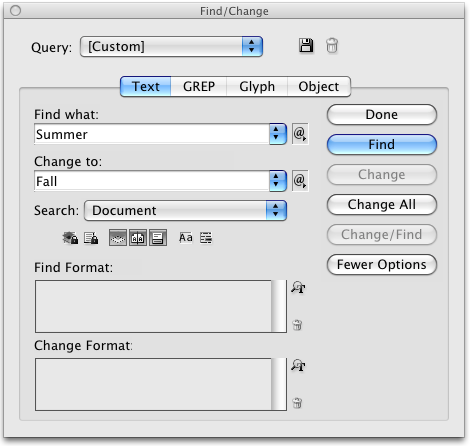Click the Change All button
The height and width of the screenshot is (446, 472).
point(382,205)
